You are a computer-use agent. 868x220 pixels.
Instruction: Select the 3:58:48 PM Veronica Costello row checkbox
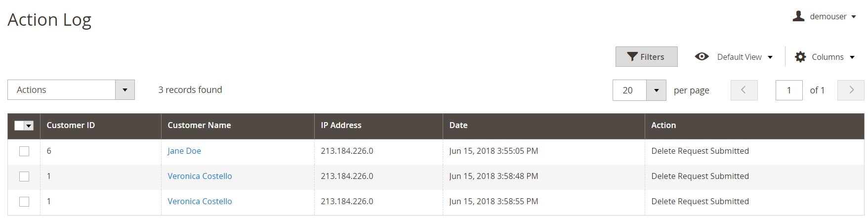24,176
